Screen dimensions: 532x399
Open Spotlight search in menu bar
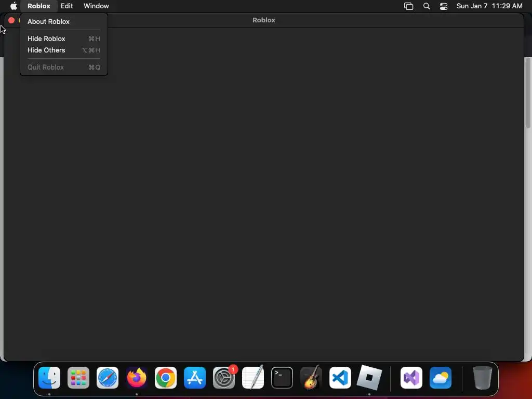point(427,6)
